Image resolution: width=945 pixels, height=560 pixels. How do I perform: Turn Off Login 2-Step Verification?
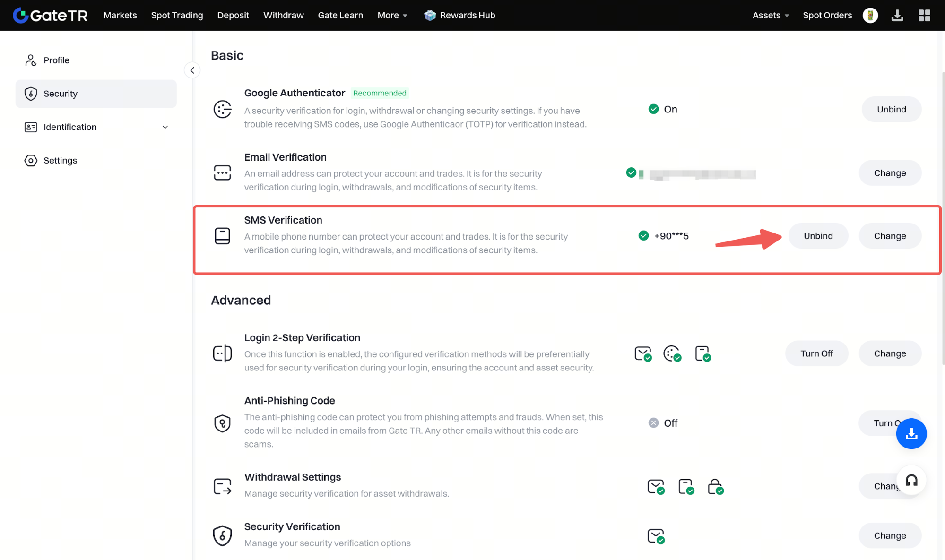[x=816, y=353]
